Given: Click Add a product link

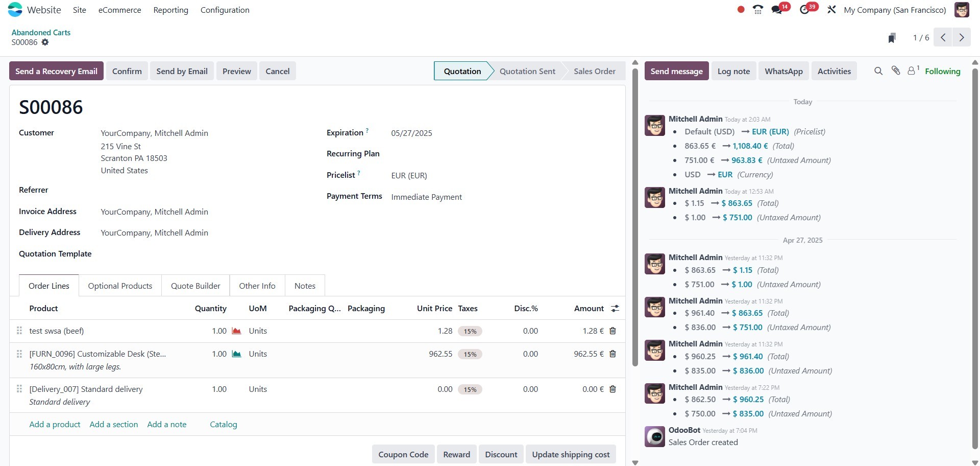Looking at the screenshot, I should (55, 425).
